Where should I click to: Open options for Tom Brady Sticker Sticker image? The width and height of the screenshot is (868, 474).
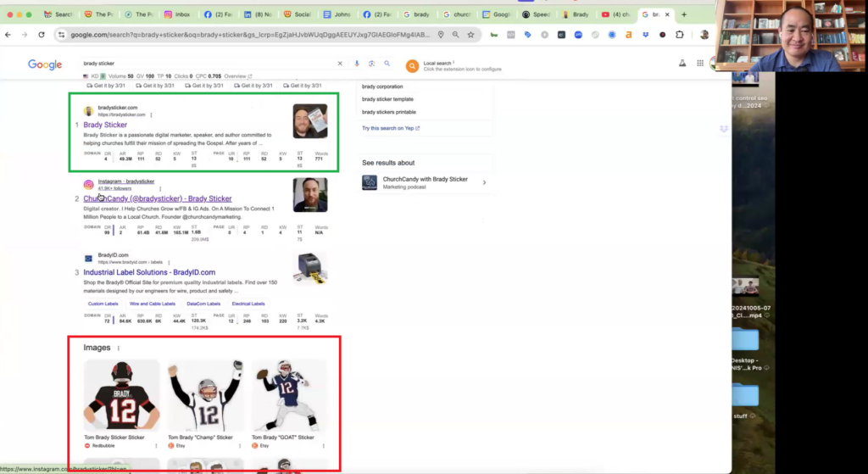pos(156,446)
